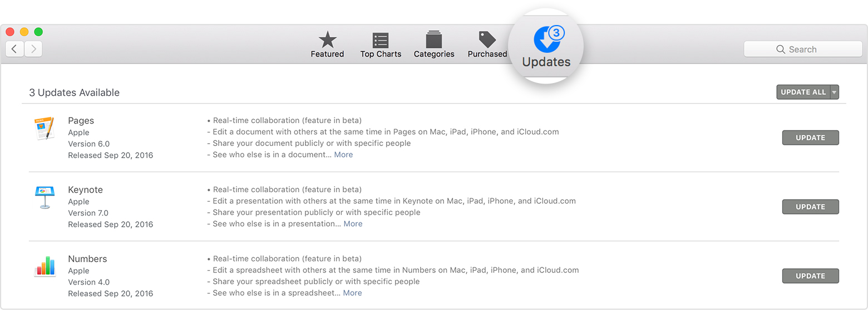
Task: Expand the Update All dropdown arrow
Action: pyautogui.click(x=834, y=92)
